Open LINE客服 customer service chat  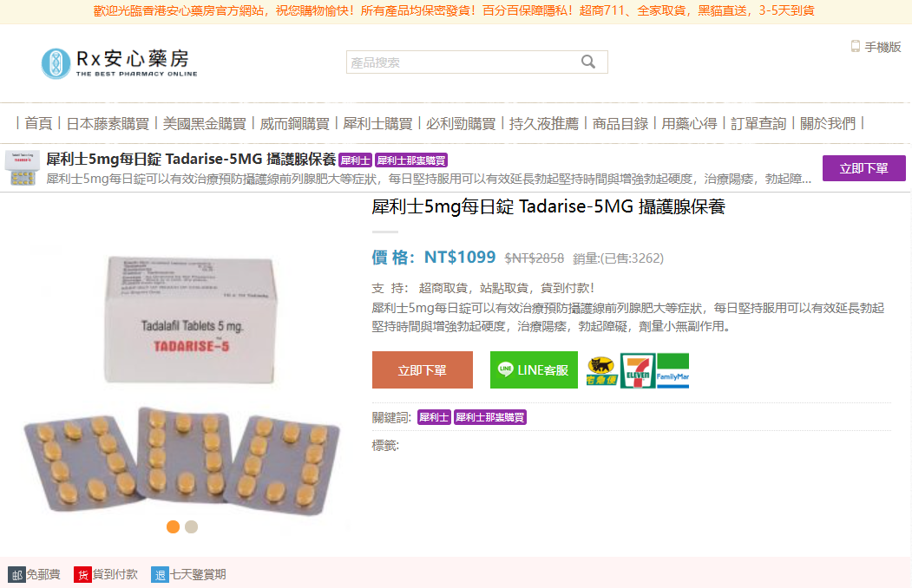[x=534, y=369]
